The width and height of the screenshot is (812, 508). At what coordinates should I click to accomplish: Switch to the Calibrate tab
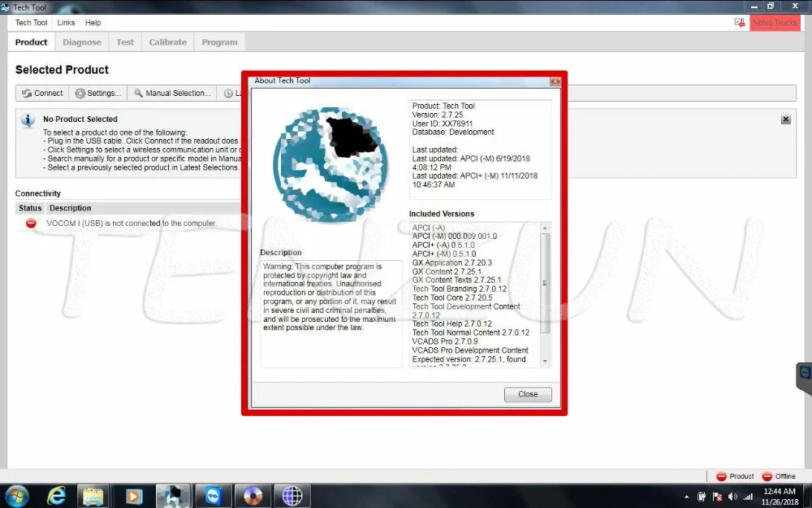tap(168, 42)
